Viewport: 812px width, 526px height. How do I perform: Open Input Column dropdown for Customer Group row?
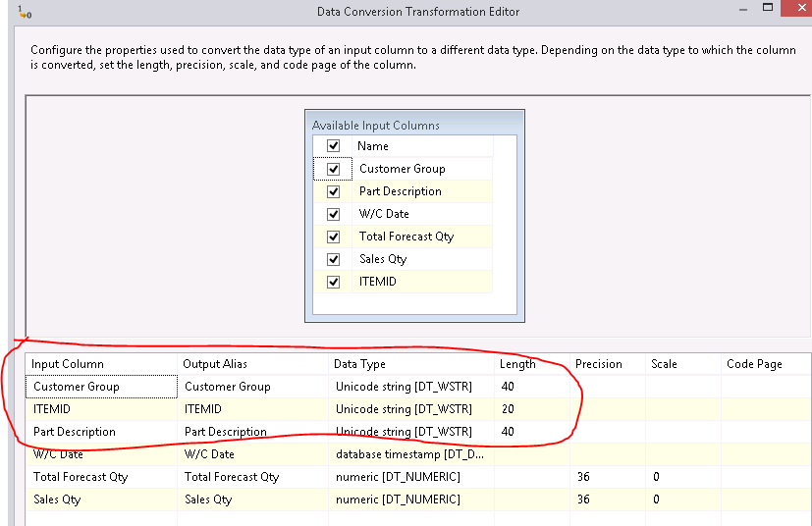click(101, 387)
